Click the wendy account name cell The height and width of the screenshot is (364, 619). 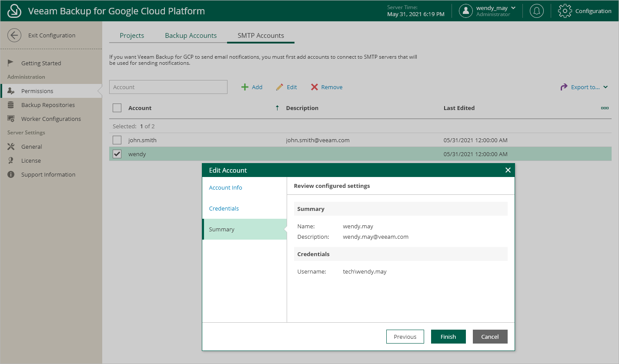137,154
